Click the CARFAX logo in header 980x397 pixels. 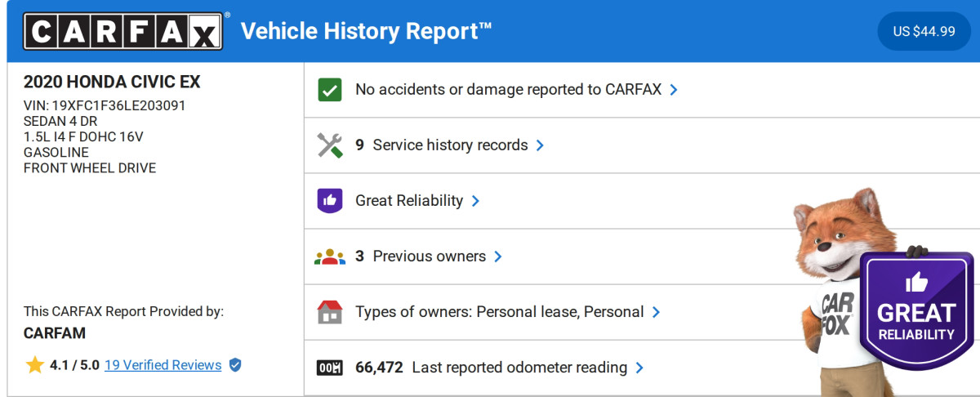point(122,32)
